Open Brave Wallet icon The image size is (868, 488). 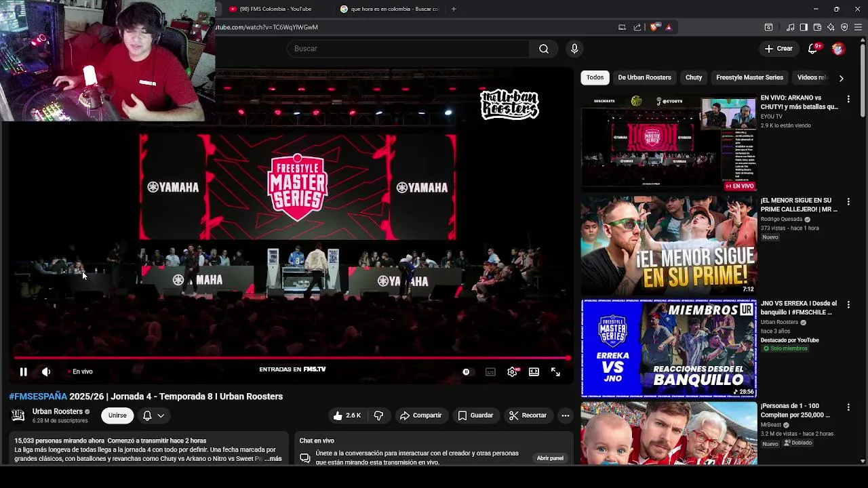817,27
